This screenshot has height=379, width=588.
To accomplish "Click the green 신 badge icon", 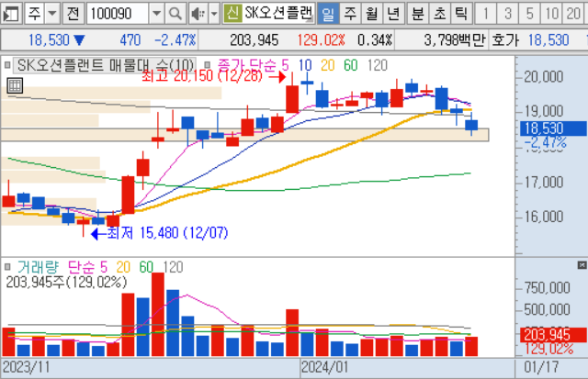I will (x=232, y=14).
